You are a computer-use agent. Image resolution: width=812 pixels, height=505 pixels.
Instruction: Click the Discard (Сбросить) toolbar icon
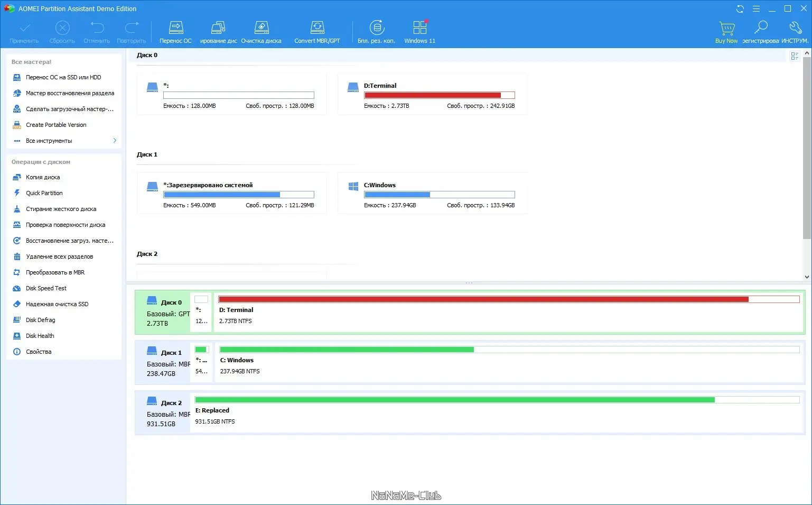pyautogui.click(x=62, y=27)
